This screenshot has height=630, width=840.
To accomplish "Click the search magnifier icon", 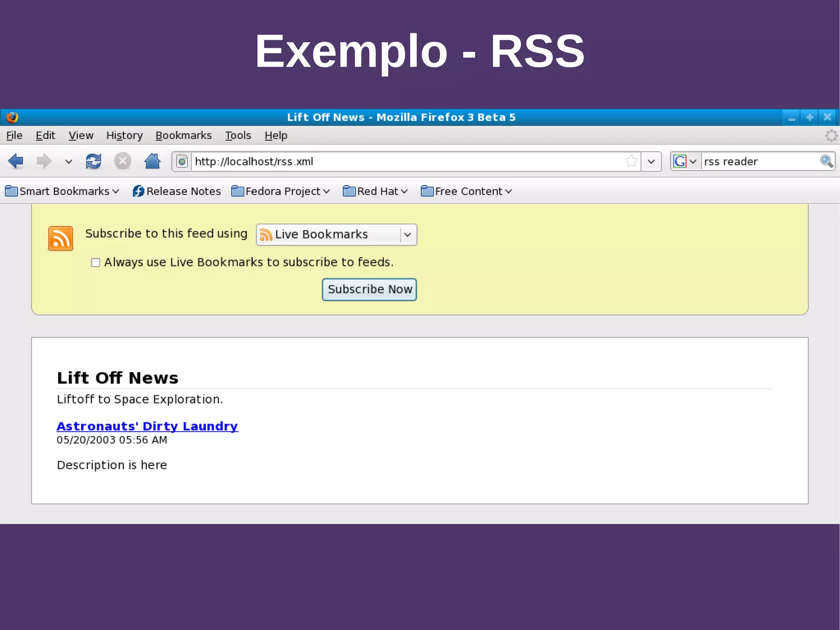I will pos(826,161).
